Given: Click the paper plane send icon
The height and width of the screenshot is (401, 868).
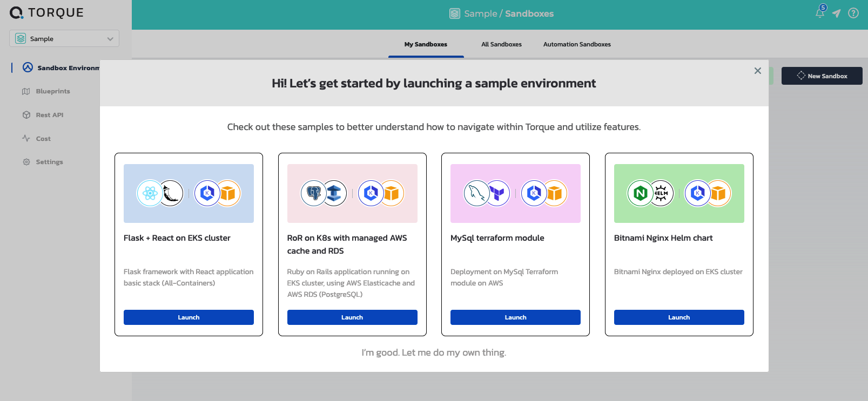Looking at the screenshot, I should coord(837,13).
